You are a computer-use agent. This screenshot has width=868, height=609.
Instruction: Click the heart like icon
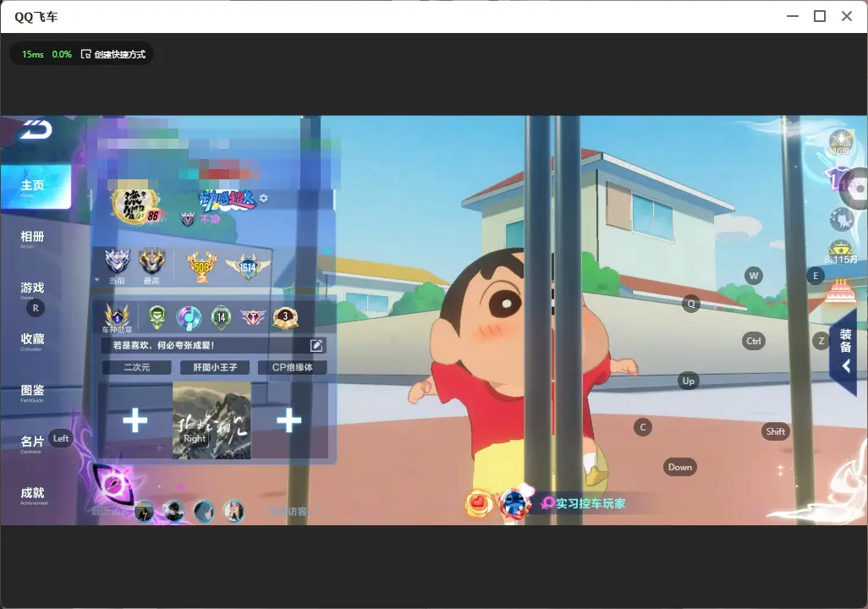(x=478, y=504)
